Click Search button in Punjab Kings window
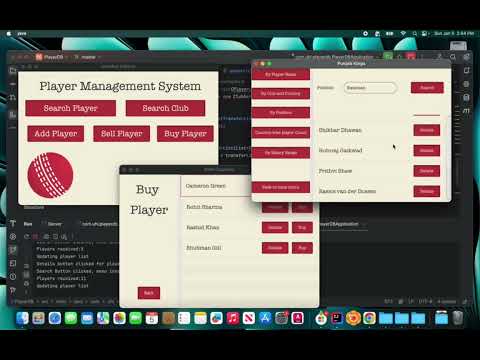The width and height of the screenshot is (480, 360). click(427, 88)
